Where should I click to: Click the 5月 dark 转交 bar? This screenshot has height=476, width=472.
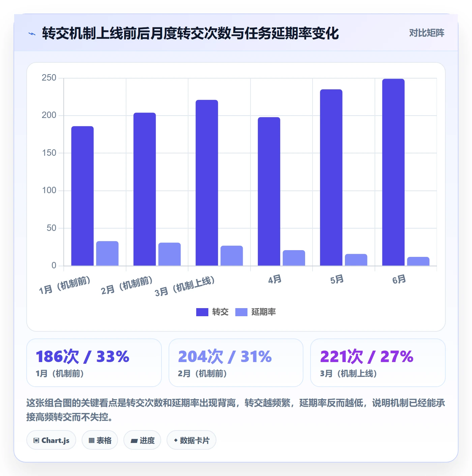(331, 177)
